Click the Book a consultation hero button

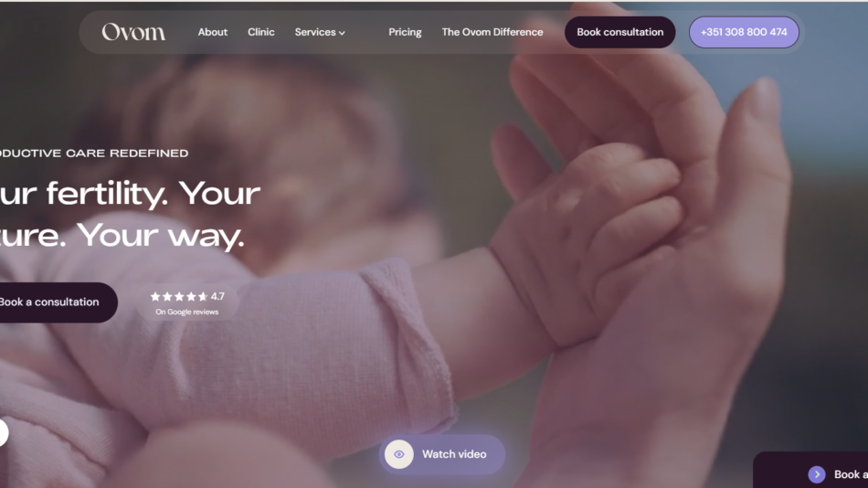click(56, 302)
